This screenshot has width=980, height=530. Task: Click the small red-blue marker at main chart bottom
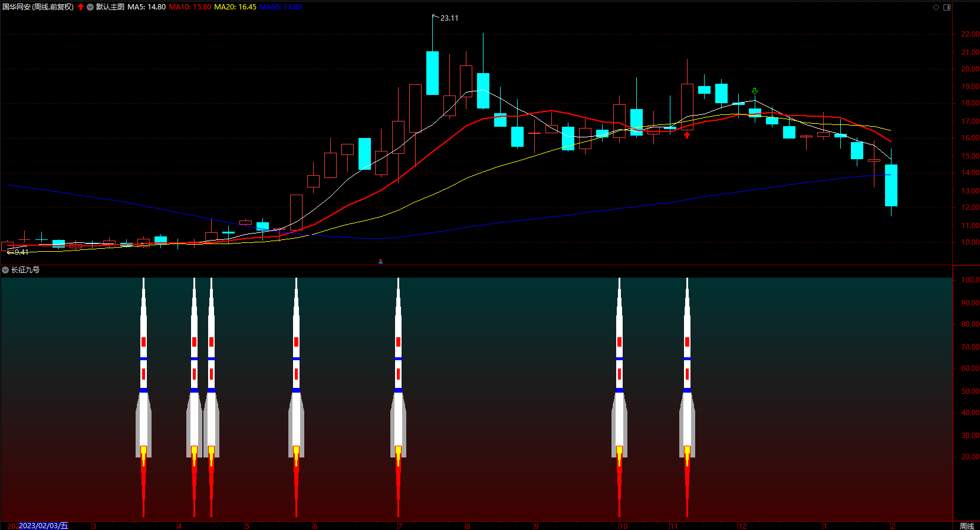[x=381, y=261]
